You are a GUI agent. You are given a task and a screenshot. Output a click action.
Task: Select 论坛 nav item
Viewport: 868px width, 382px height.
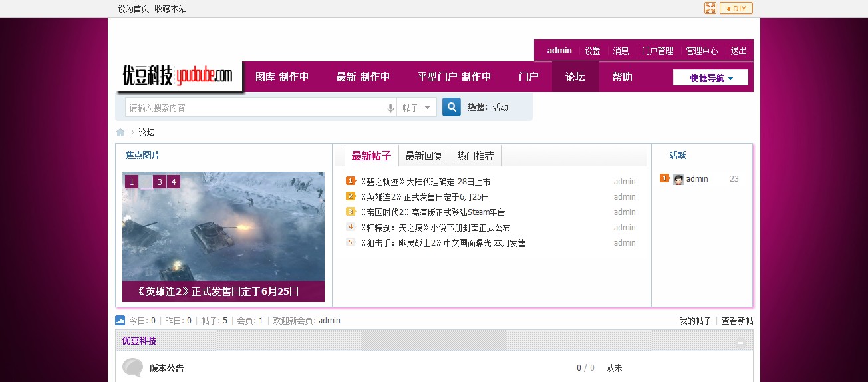click(x=575, y=77)
